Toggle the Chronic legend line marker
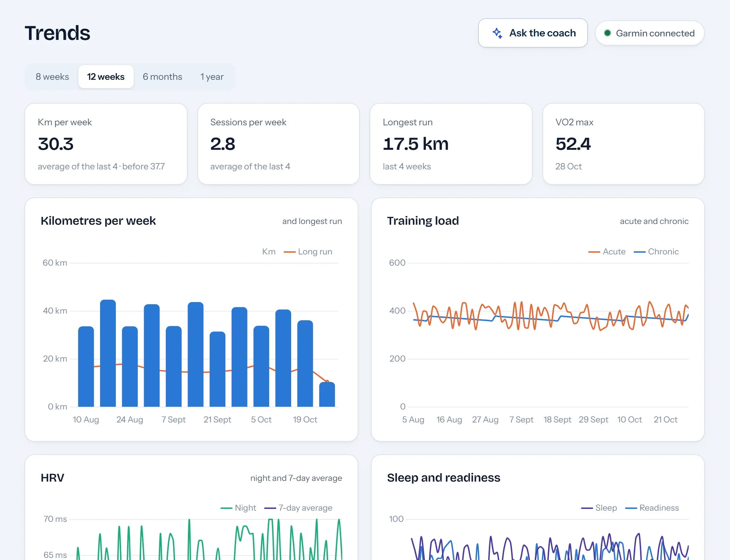This screenshot has height=560, width=730. pyautogui.click(x=639, y=252)
